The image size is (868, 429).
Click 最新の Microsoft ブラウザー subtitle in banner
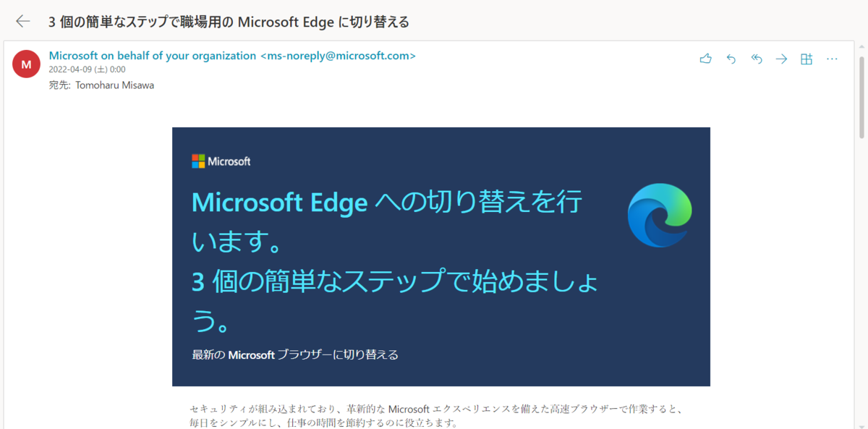(295, 354)
